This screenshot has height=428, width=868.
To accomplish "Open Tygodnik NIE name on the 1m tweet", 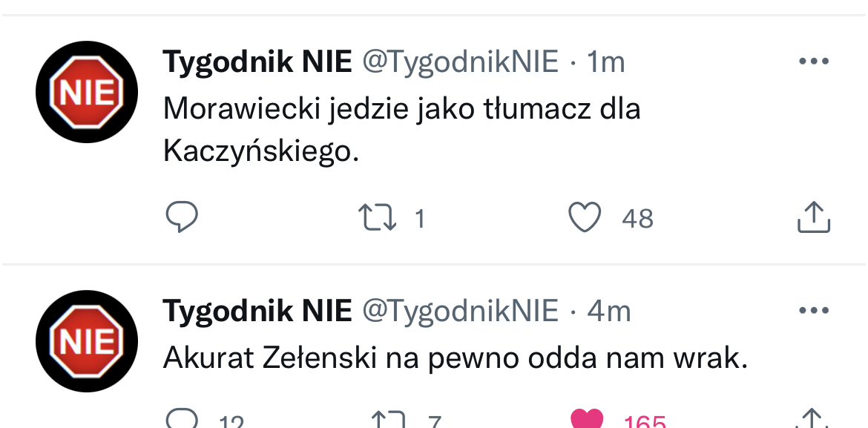I will tap(257, 62).
